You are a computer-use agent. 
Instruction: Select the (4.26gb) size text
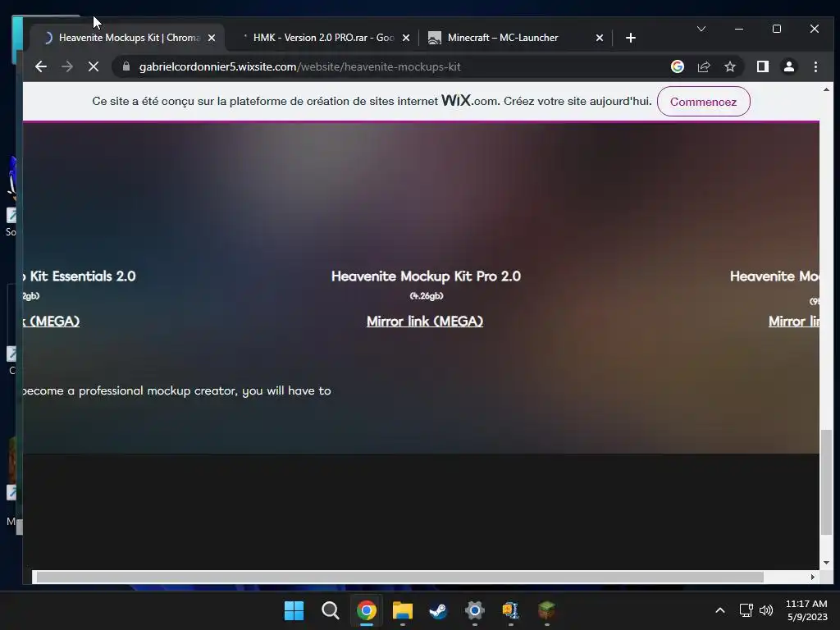(427, 295)
